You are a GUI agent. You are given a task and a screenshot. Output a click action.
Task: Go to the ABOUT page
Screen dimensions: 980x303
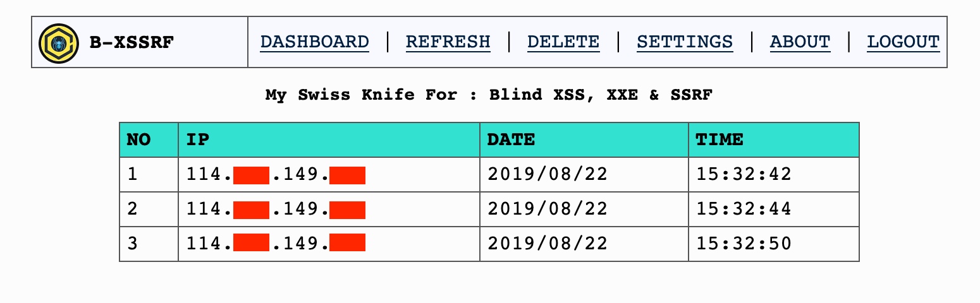(800, 42)
